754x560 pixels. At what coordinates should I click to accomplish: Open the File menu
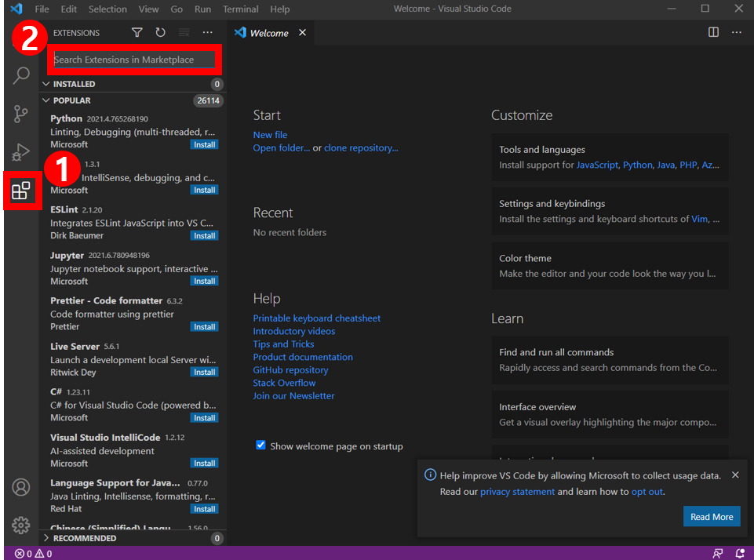click(42, 9)
